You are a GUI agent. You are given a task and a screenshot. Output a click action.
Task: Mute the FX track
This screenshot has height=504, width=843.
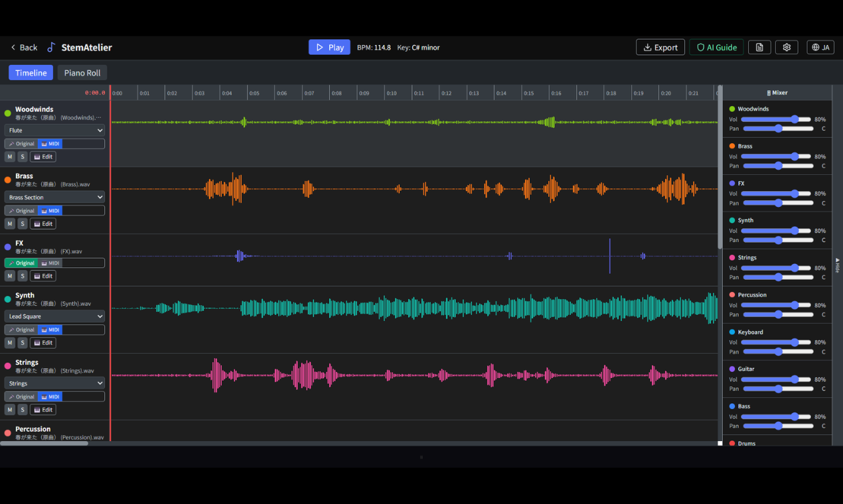click(9, 276)
